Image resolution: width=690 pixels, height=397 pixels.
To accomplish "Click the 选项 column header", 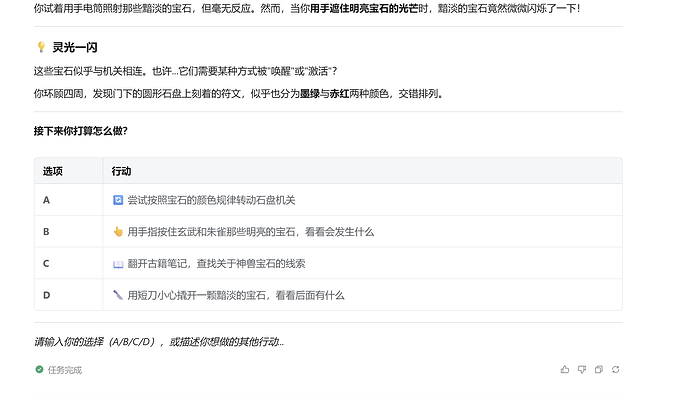I will pyautogui.click(x=52, y=171).
